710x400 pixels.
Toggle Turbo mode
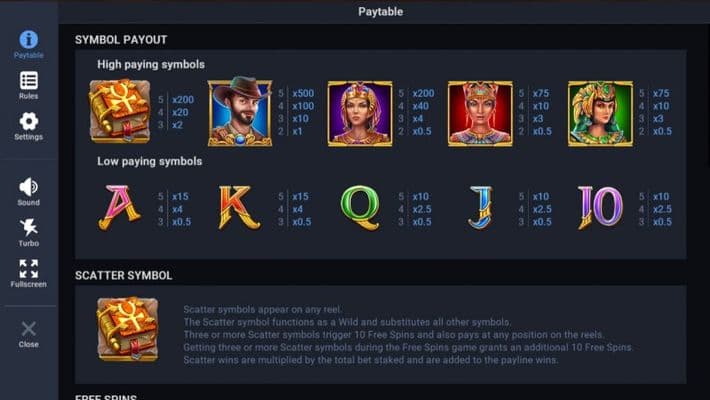[28, 228]
